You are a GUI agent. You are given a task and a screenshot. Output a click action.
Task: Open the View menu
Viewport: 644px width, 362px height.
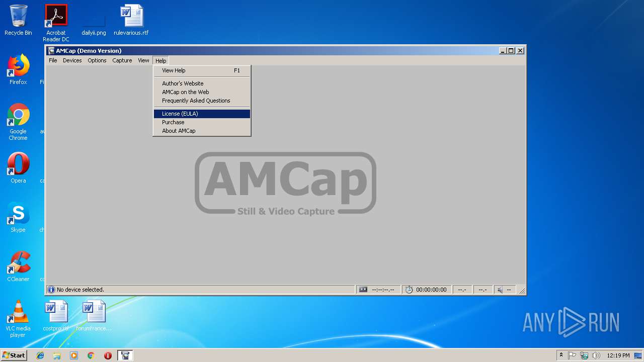[x=143, y=60]
